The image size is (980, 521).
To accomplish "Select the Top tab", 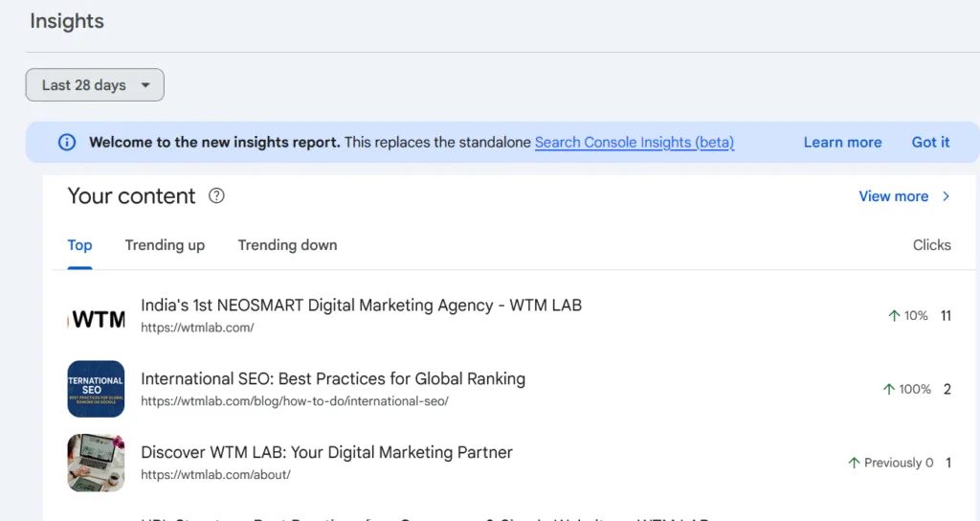I will tap(80, 245).
